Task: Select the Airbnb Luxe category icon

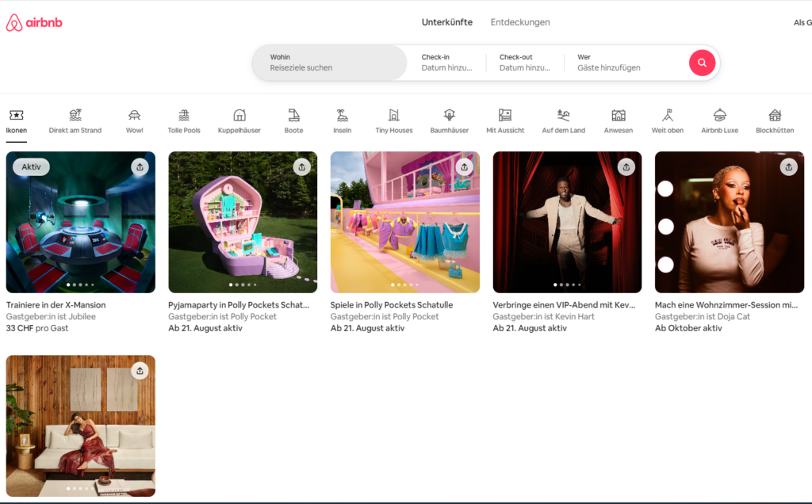Action: pos(720,115)
